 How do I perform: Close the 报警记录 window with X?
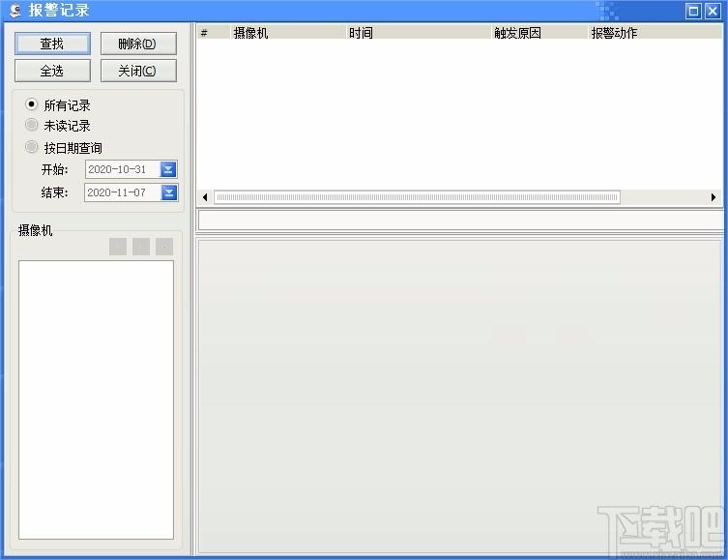[x=713, y=11]
